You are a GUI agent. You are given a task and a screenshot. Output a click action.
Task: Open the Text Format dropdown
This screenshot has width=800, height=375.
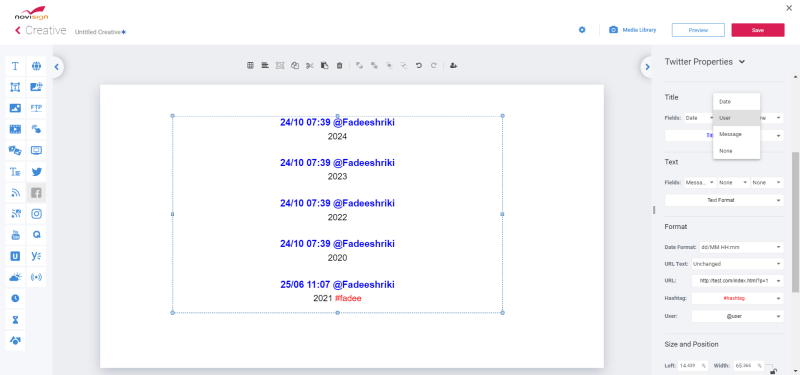coord(724,201)
